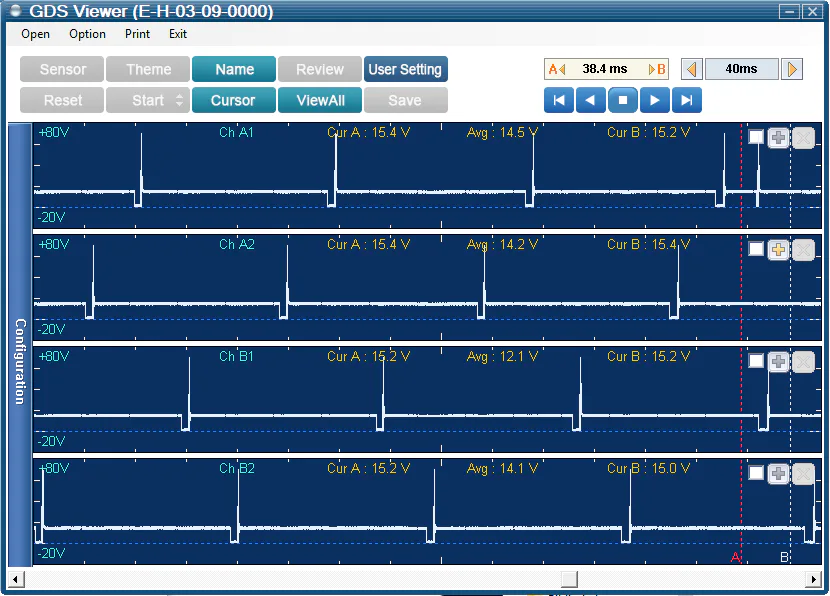Skip to the last frame of playback
The image size is (830, 596).
[687, 100]
